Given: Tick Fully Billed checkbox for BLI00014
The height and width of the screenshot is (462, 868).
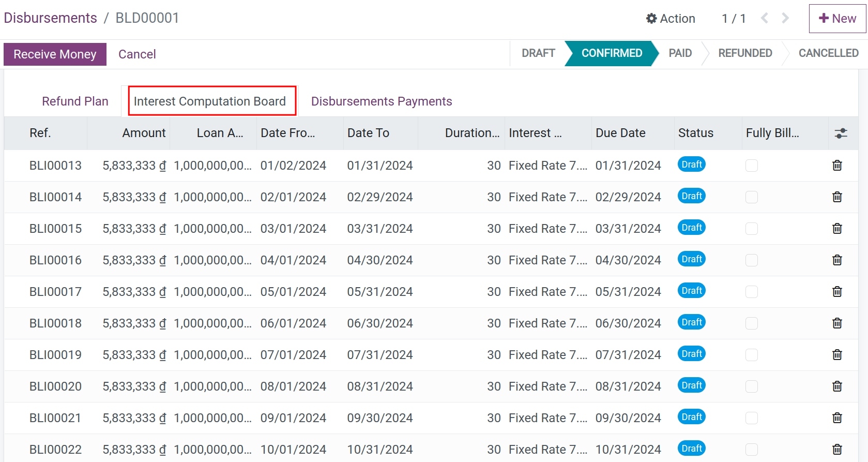Looking at the screenshot, I should [x=752, y=197].
